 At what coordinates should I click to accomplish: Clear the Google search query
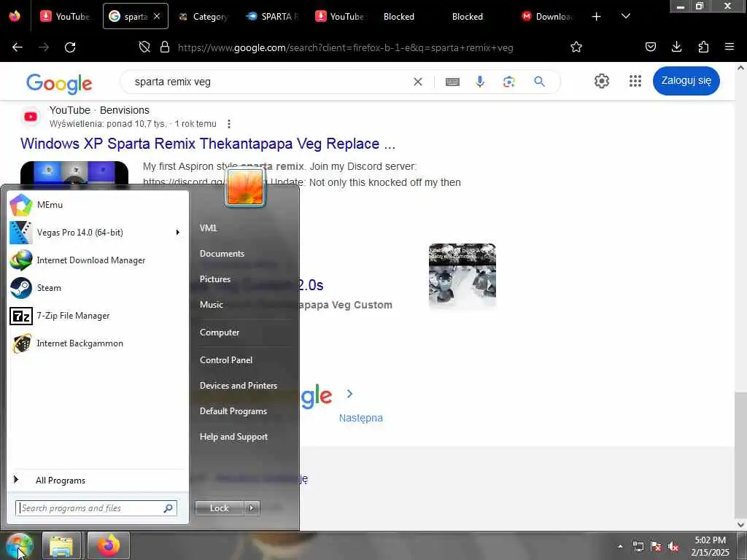(418, 82)
